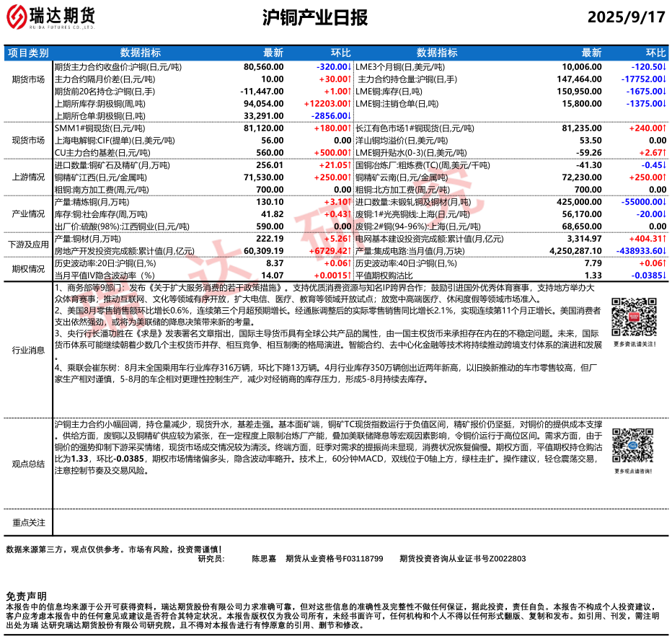Click the 观点总结 section label

[28, 464]
